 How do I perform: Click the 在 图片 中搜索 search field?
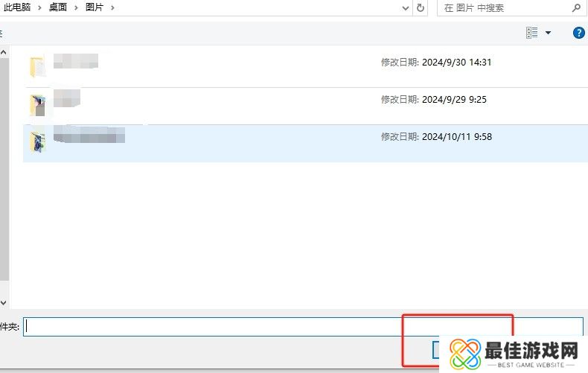tap(502, 8)
